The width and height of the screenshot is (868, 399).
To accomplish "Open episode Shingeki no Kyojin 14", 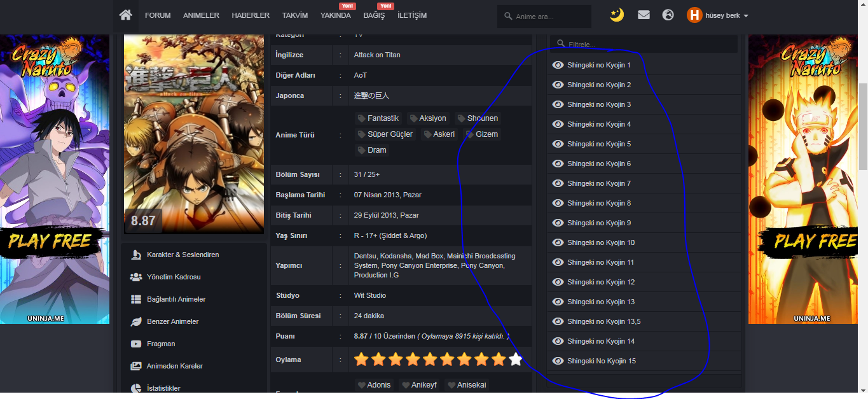I will (x=601, y=341).
